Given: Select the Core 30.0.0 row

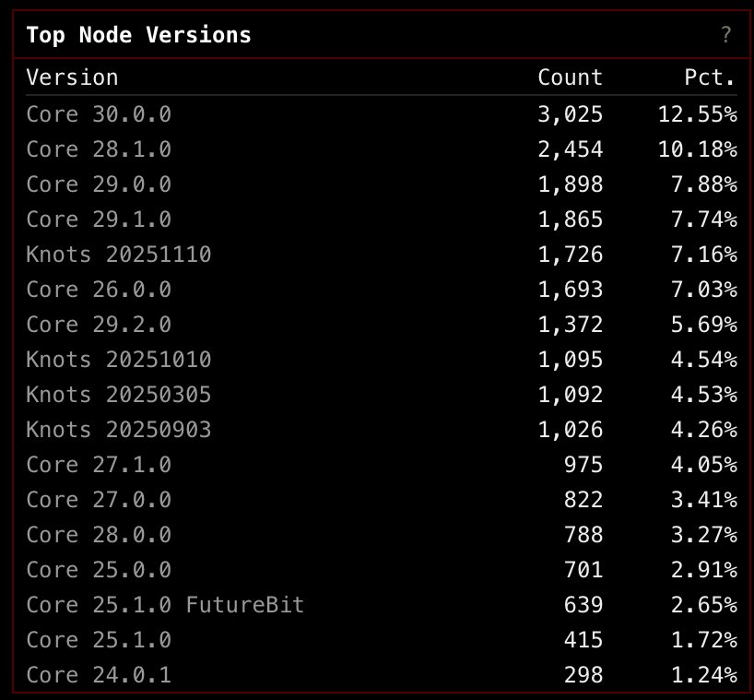Looking at the screenshot, I should click(382, 114).
